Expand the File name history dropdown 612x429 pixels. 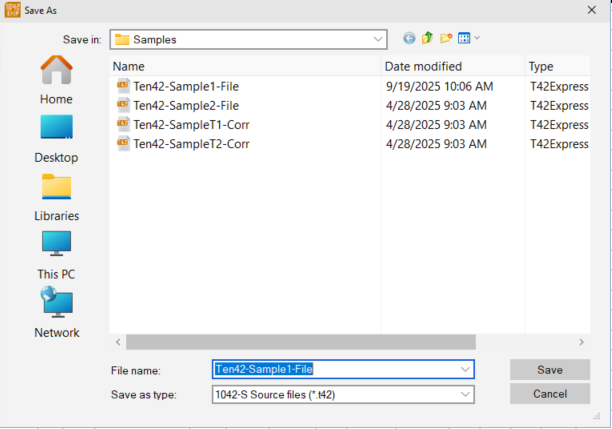point(465,369)
